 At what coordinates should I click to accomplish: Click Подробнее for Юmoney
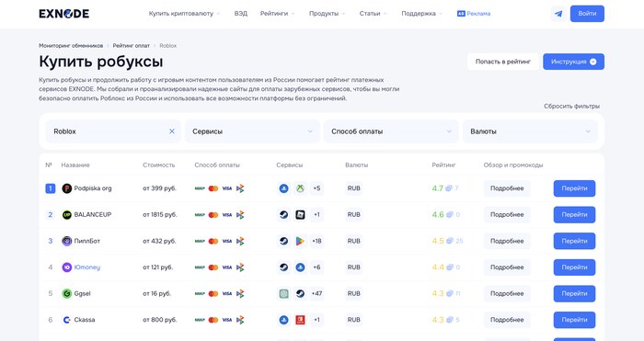coord(507,267)
